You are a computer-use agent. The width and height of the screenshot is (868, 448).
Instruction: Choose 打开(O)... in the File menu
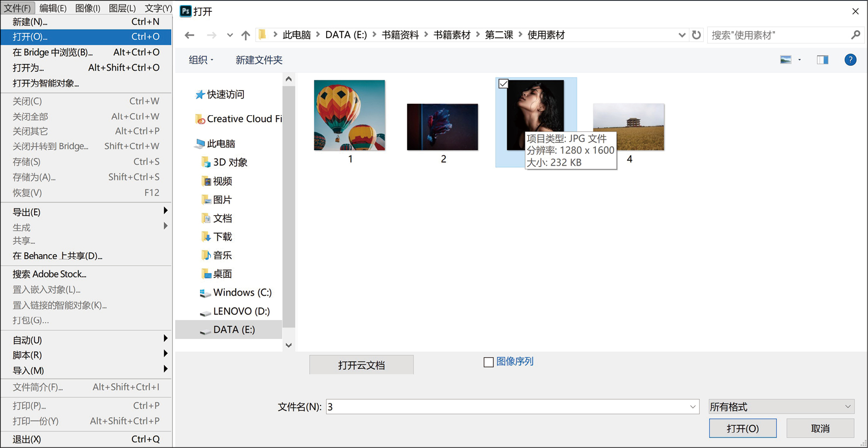coord(86,37)
